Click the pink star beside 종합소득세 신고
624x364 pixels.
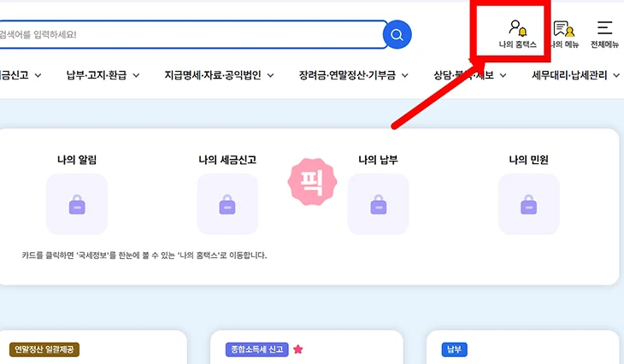point(297,349)
